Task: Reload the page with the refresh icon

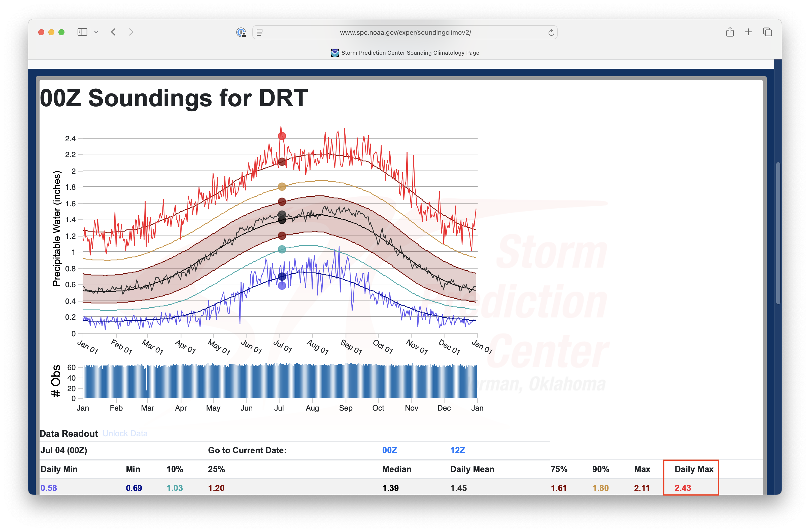Action: click(x=551, y=32)
